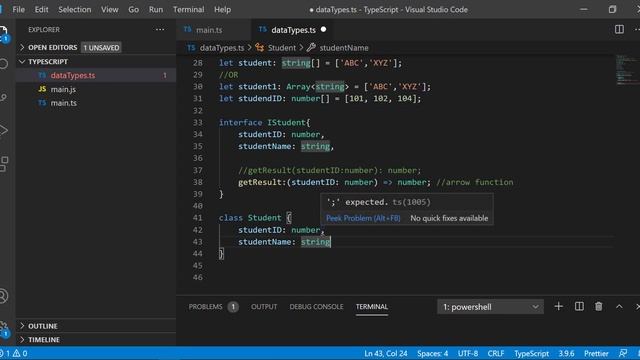Change line ending via CRLF status item
Screen dimensions: 640x360
(496, 353)
